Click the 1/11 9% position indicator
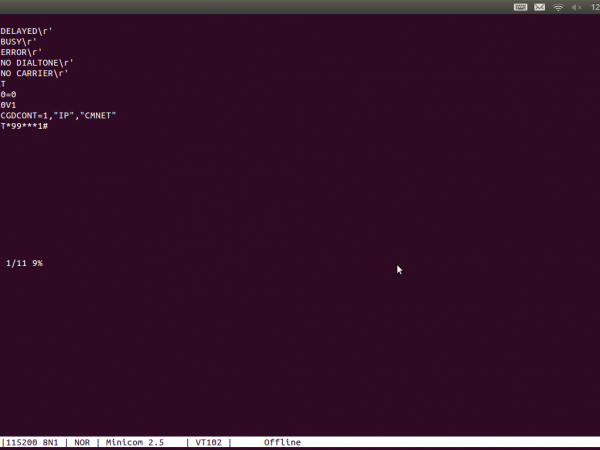The image size is (600, 450). tap(24, 263)
